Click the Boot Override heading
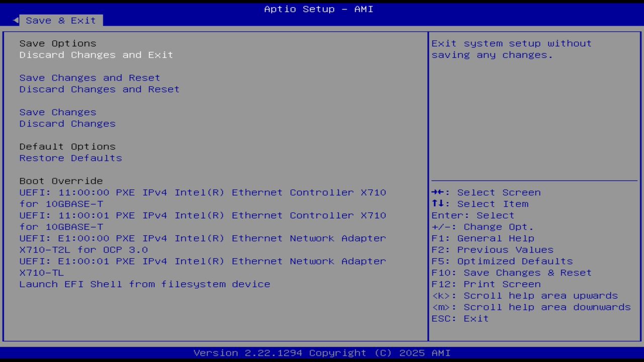The image size is (644, 362). click(61, 180)
